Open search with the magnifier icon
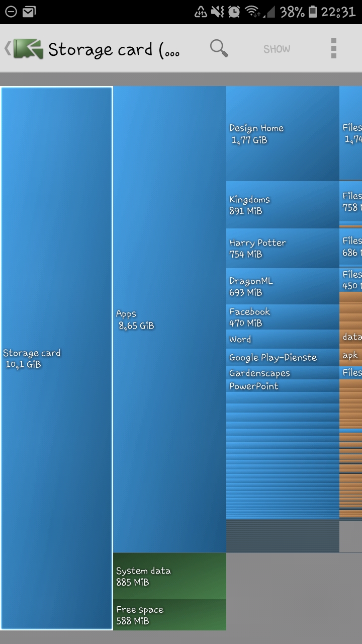Viewport: 362px width, 644px height. (x=219, y=49)
